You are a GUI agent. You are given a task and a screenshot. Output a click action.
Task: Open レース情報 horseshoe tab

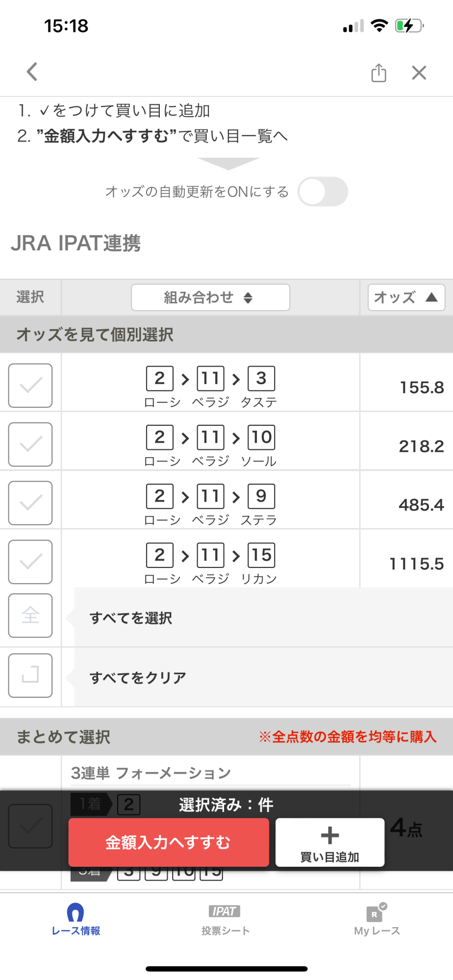75,919
